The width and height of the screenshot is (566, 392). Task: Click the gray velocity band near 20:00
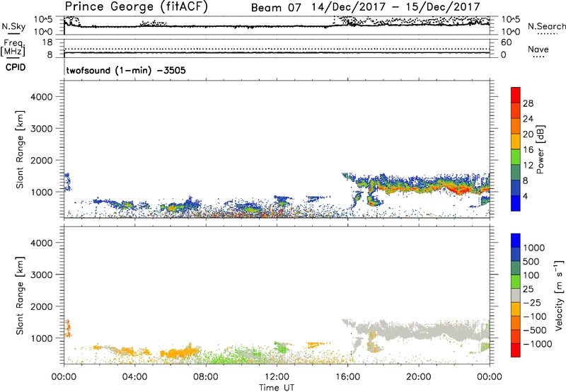[x=419, y=330]
